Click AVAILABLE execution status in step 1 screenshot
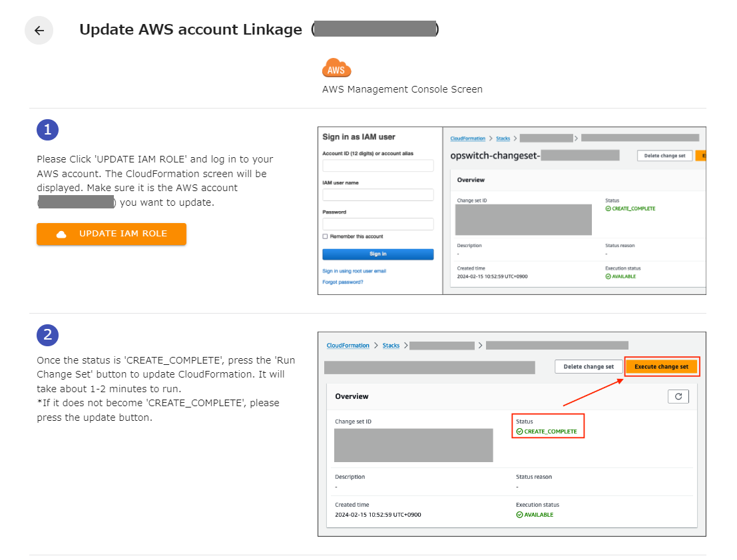Screen dimensions: 737x560 coord(620,276)
